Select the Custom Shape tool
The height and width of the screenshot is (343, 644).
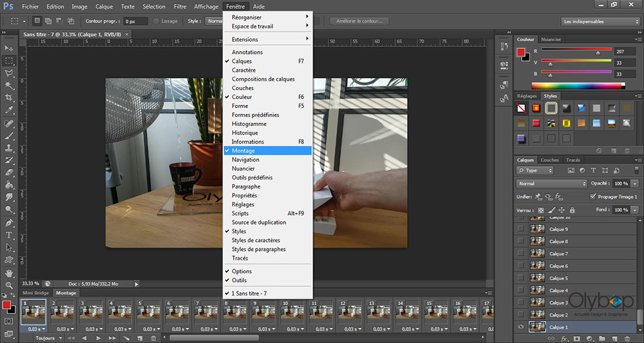(x=8, y=260)
